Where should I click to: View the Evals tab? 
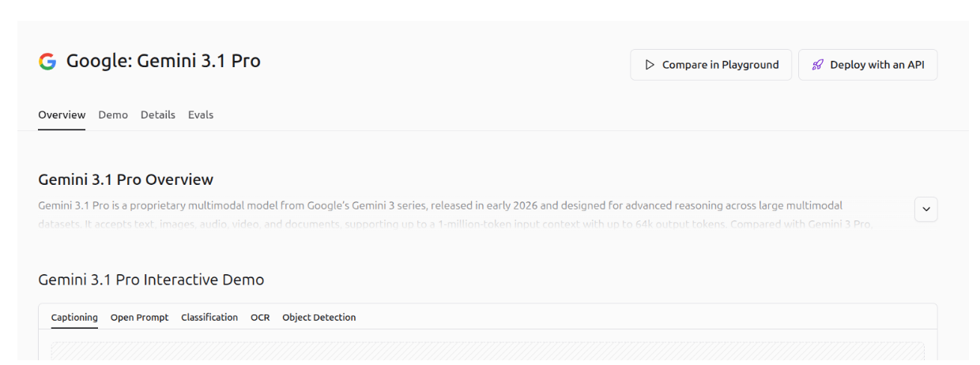tap(201, 115)
